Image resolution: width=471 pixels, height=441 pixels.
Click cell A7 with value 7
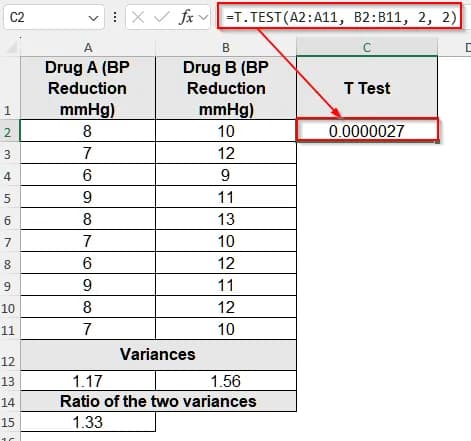pyautogui.click(x=88, y=241)
